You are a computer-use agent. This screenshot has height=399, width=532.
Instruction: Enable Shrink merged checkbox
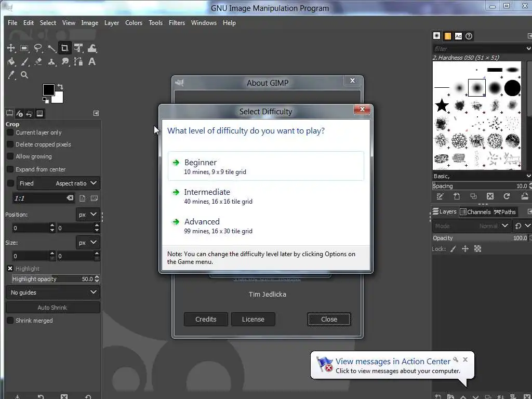[10, 320]
